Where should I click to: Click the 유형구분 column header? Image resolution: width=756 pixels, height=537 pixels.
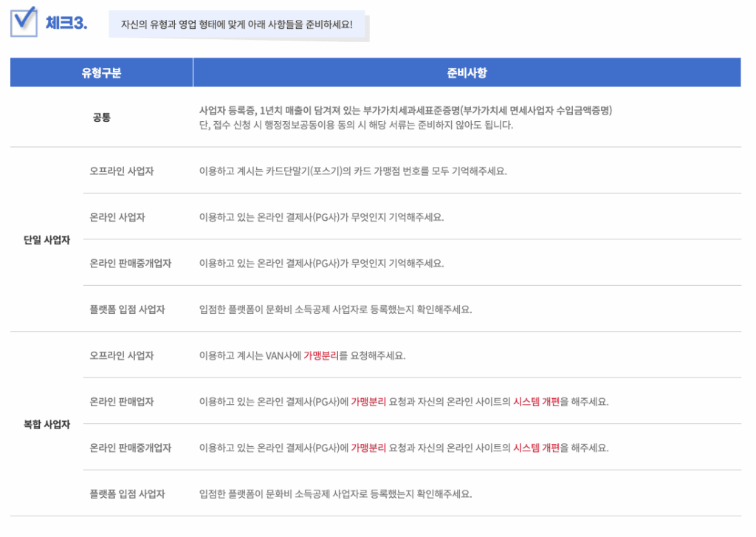point(101,72)
